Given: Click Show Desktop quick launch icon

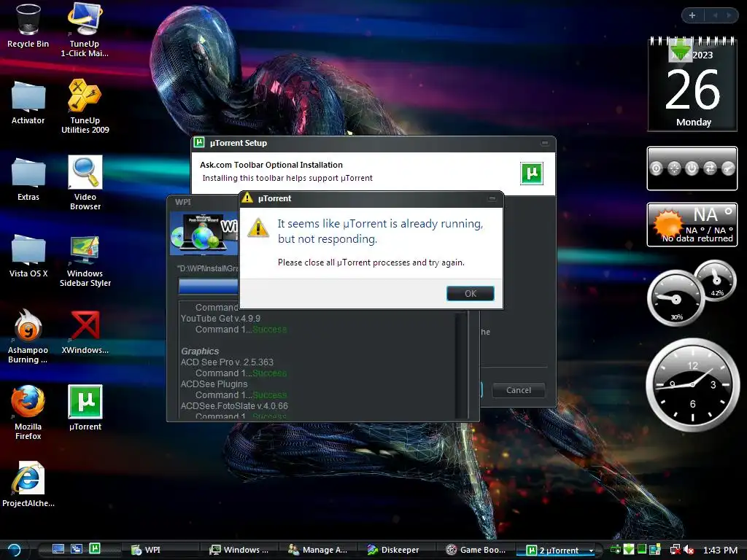Looking at the screenshot, I should [x=58, y=549].
